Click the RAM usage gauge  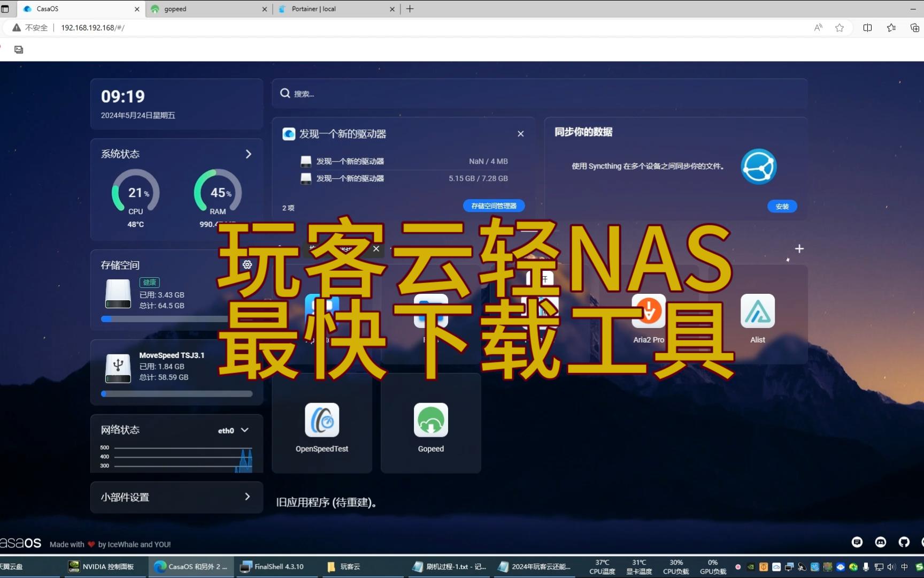click(218, 191)
